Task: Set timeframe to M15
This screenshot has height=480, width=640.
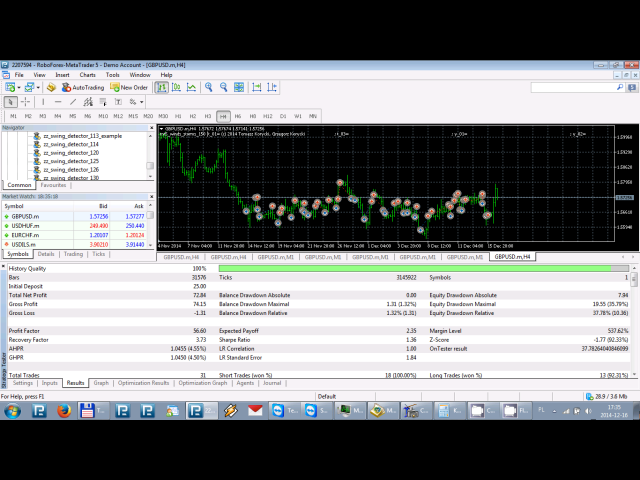Action: click(x=133, y=116)
